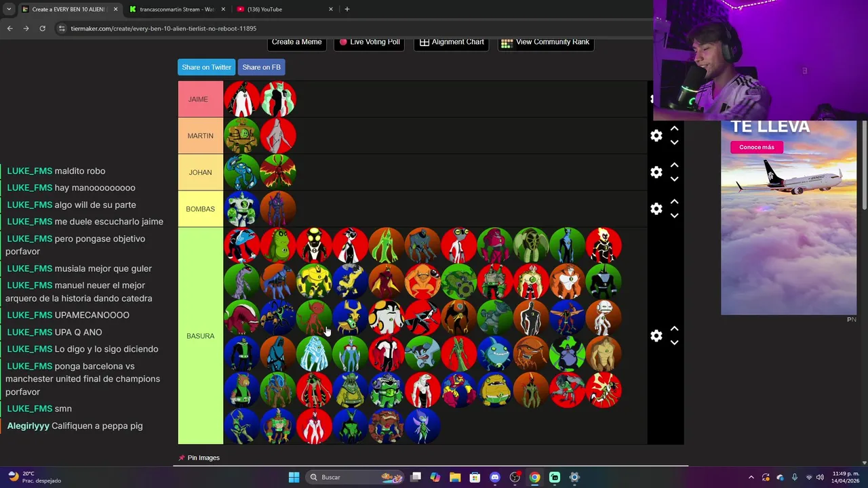Click Share on Twitter
The image size is (868, 488).
[x=206, y=67]
